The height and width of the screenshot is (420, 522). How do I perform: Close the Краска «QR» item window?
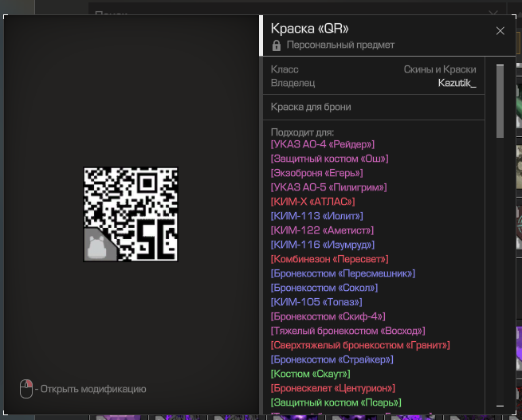point(500,31)
